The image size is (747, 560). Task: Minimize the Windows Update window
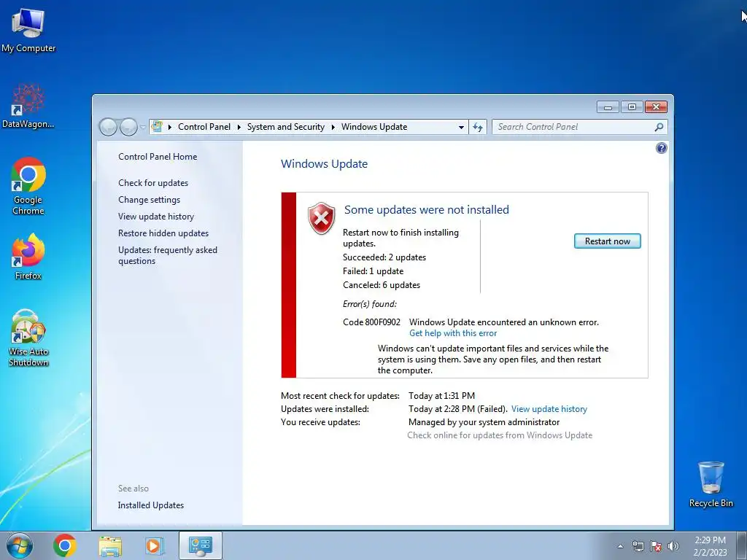point(608,107)
